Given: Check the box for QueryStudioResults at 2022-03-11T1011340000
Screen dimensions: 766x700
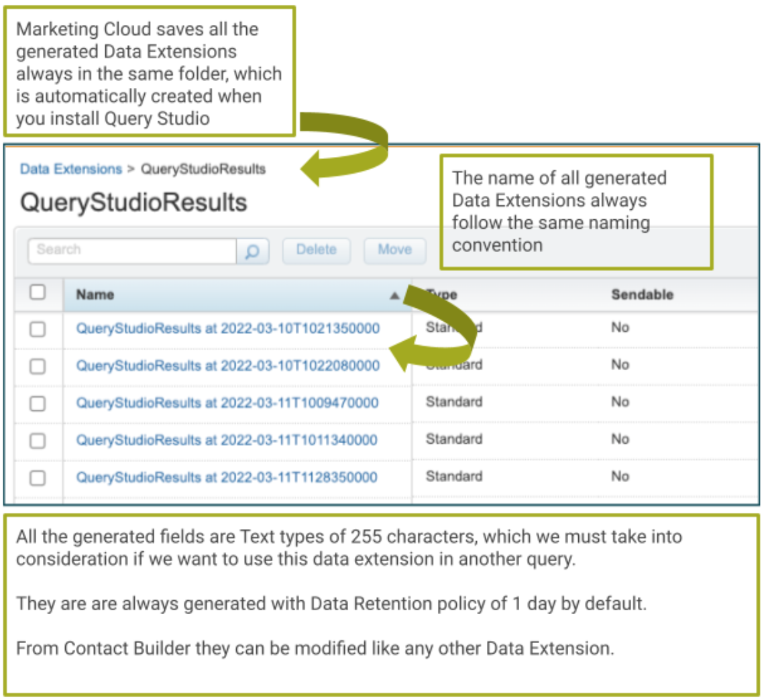Looking at the screenshot, I should [38, 441].
